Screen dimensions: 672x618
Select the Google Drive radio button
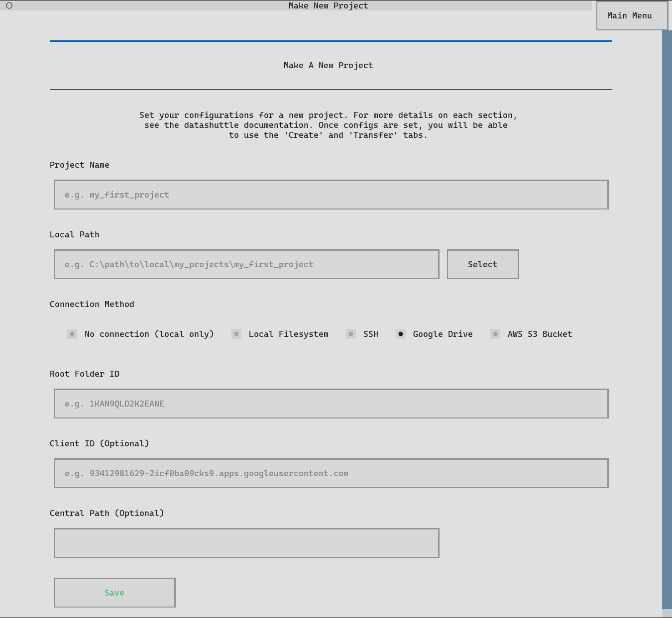coord(401,334)
